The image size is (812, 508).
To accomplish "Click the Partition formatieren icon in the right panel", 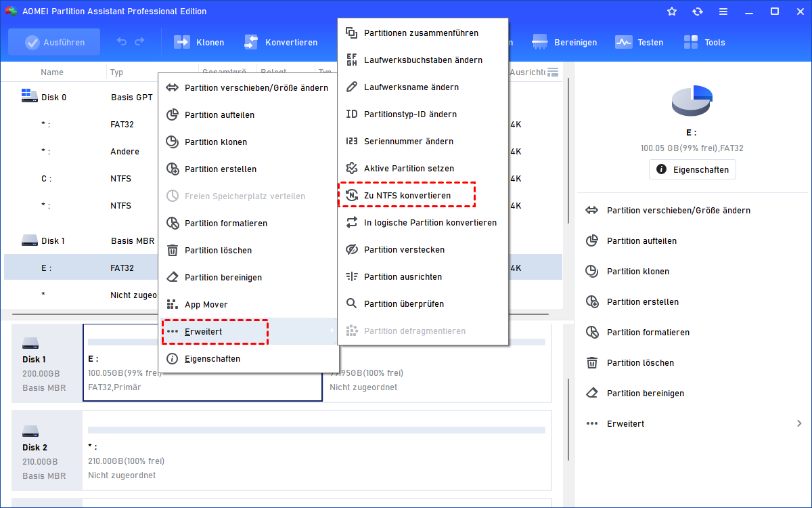I will (x=592, y=332).
